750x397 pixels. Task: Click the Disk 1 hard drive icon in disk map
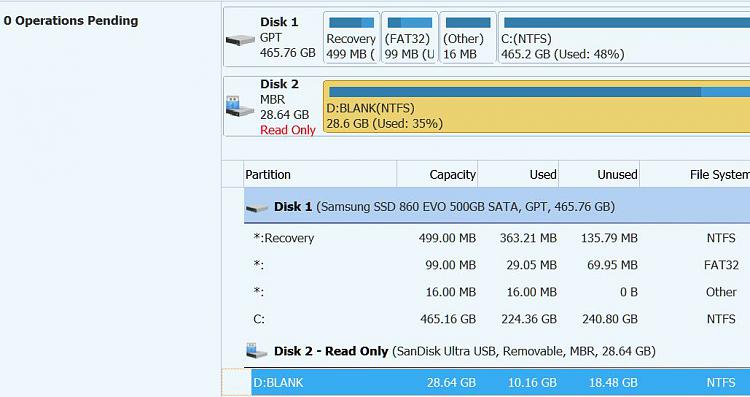coord(240,40)
